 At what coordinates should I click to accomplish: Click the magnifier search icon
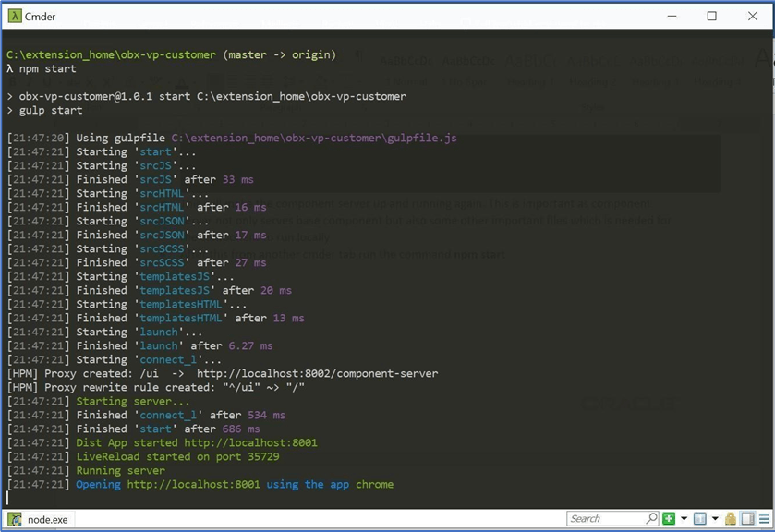click(x=652, y=518)
